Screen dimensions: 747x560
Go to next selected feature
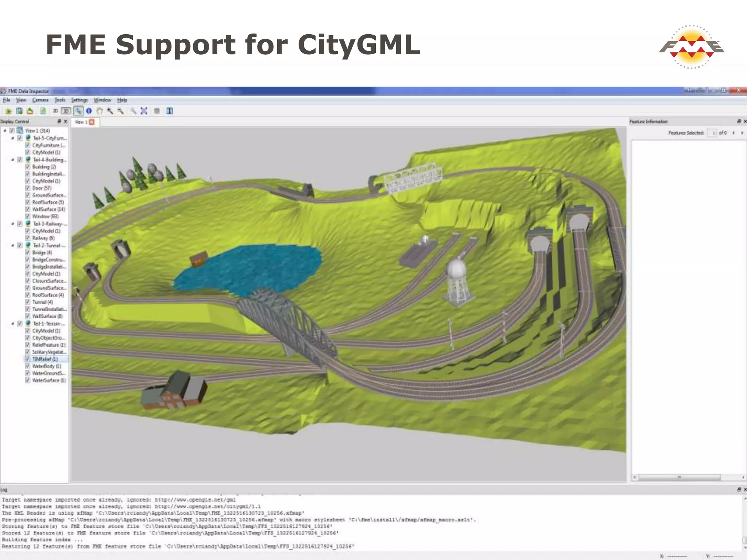click(x=742, y=133)
